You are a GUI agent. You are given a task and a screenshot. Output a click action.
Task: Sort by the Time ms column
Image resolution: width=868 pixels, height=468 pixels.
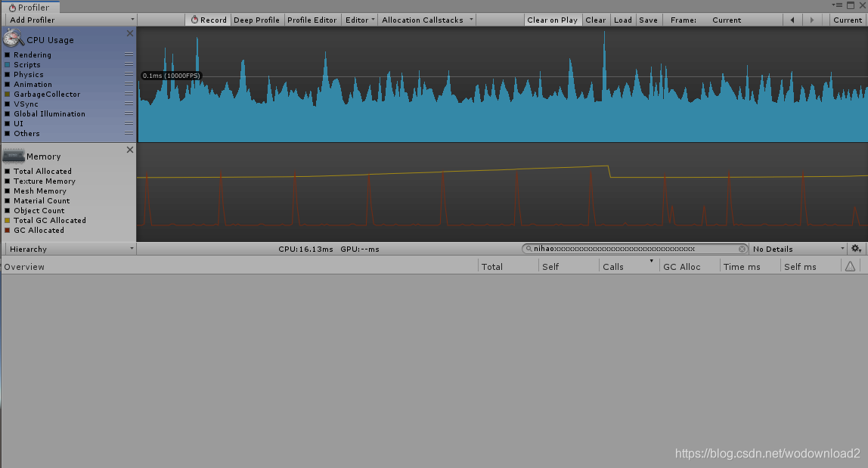point(750,266)
